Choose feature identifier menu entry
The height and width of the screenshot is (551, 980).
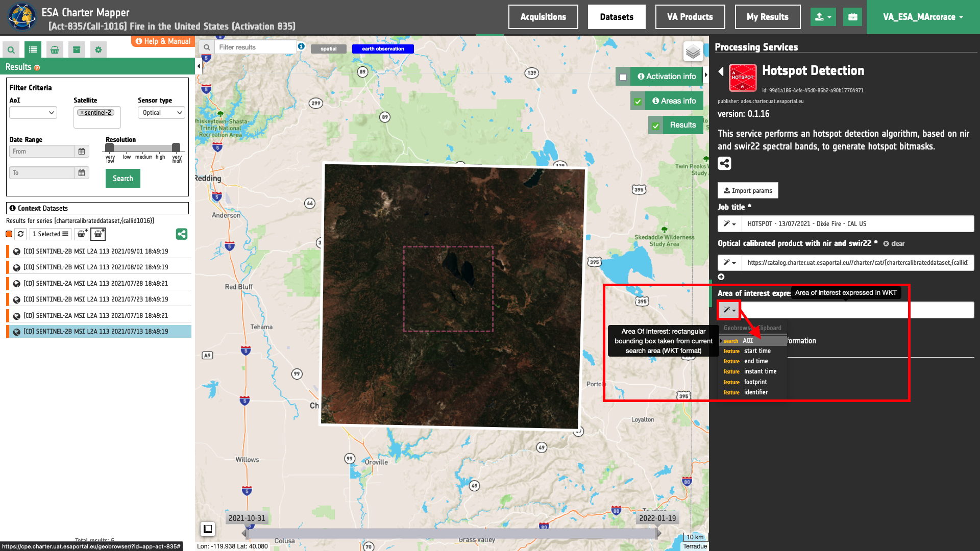pyautogui.click(x=753, y=392)
